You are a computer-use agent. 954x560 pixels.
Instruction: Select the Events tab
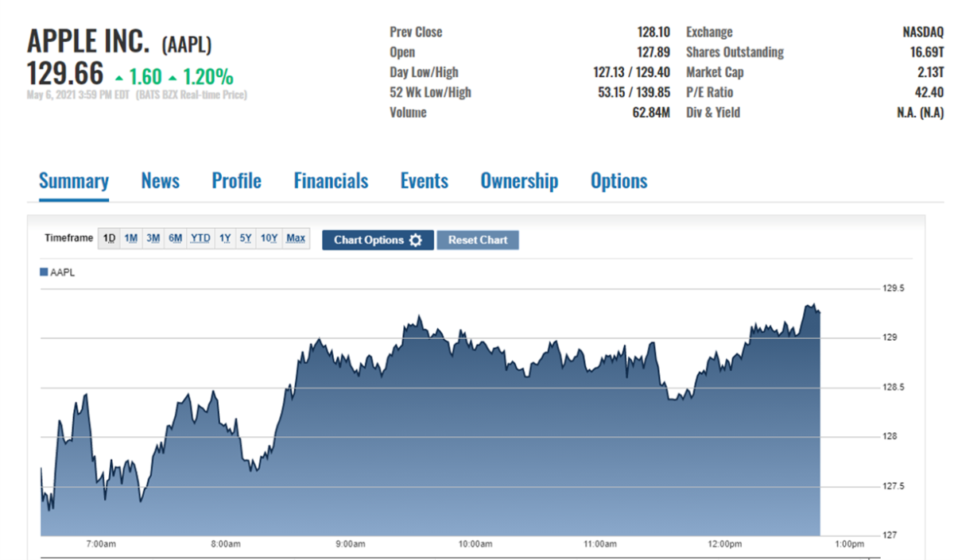tap(425, 181)
